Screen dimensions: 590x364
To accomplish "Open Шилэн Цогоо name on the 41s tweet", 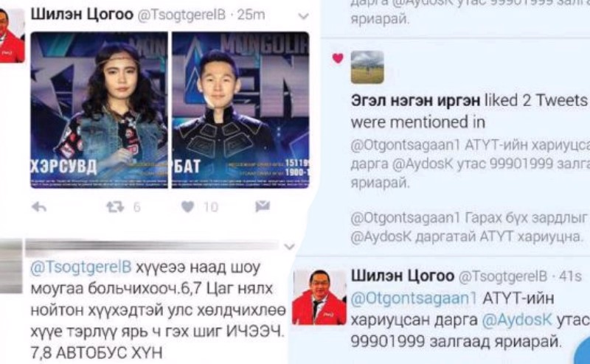I will point(403,276).
